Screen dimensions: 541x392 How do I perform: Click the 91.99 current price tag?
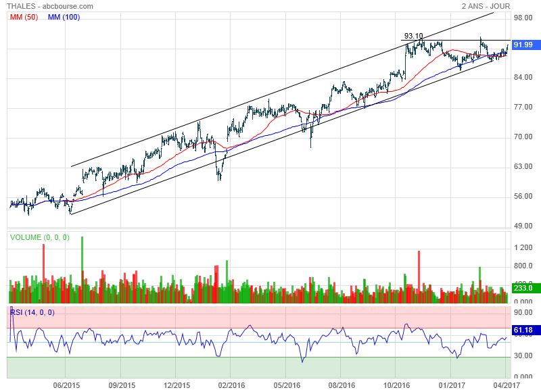pyautogui.click(x=523, y=45)
